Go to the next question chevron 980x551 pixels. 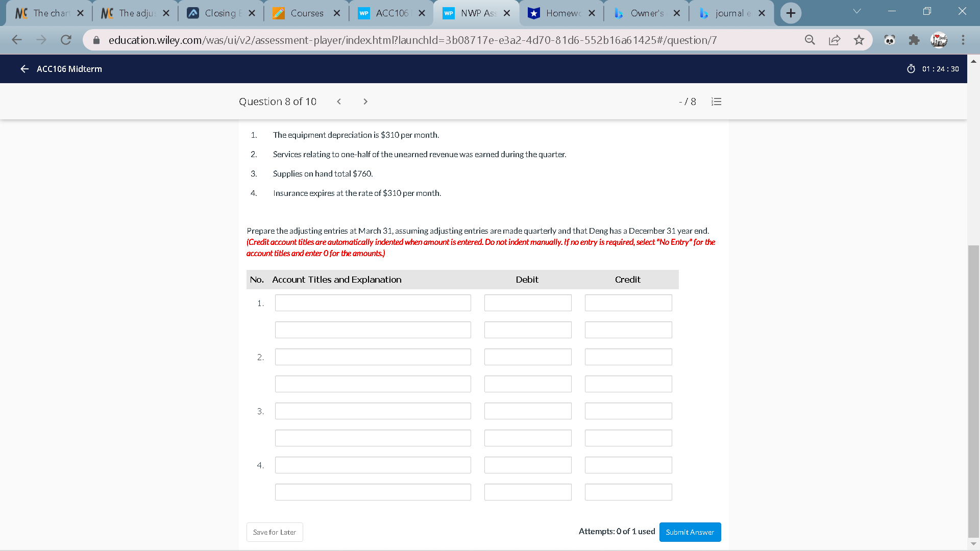365,102
